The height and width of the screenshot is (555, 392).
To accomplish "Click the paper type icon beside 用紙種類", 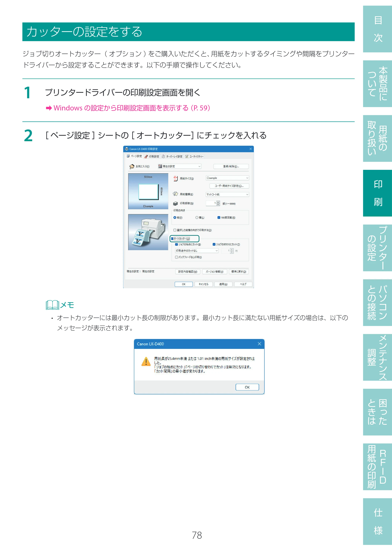I will click(176, 194).
